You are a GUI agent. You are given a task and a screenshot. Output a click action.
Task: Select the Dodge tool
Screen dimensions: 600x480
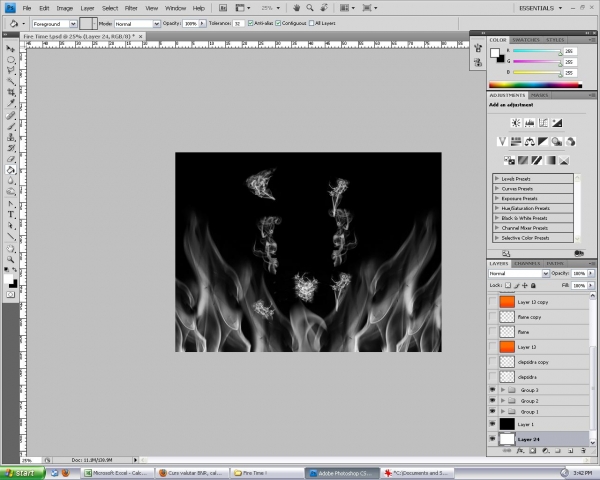11,191
